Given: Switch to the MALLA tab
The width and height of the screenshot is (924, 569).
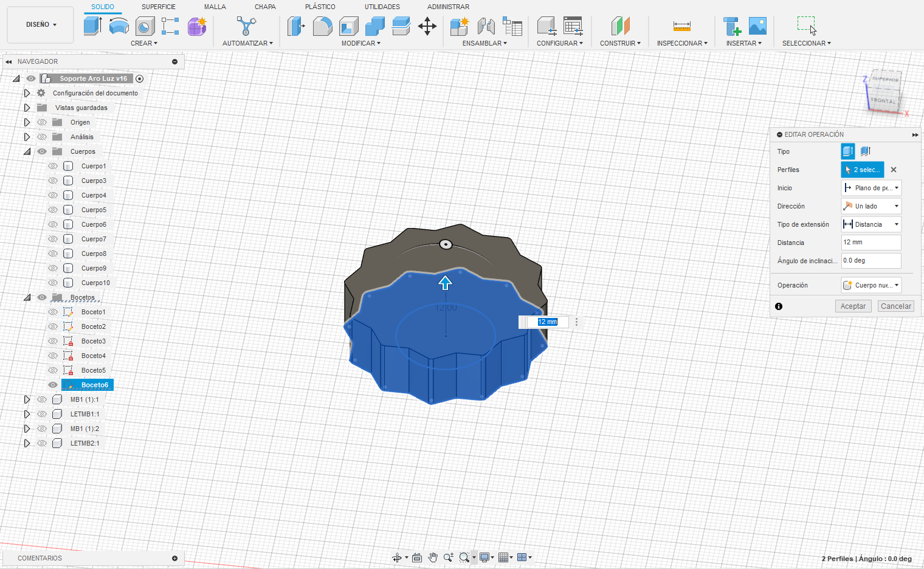Looking at the screenshot, I should (215, 7).
